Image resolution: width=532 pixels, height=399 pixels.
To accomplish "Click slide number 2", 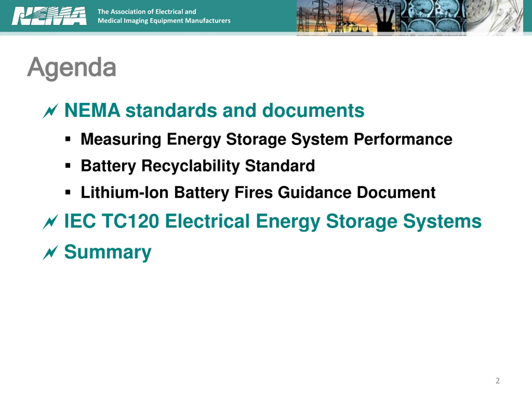I will click(498, 381).
